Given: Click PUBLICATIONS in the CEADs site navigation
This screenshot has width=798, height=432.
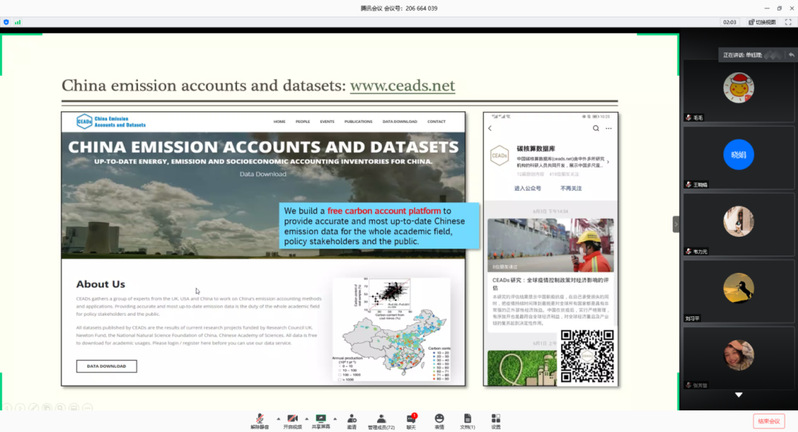Looking at the screenshot, I should point(358,122).
